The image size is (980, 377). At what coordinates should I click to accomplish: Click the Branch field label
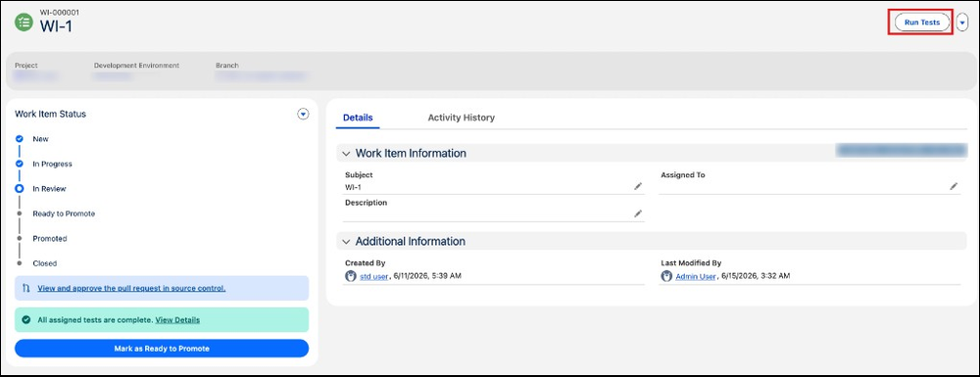coord(227,65)
